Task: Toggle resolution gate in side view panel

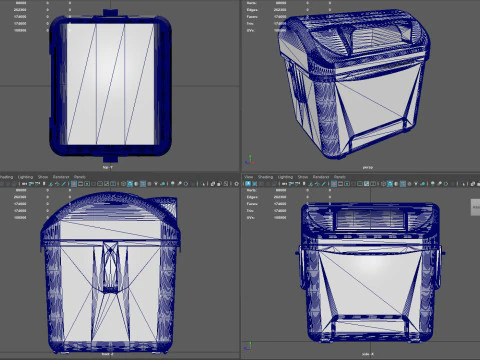Action: pyautogui.click(x=347, y=184)
